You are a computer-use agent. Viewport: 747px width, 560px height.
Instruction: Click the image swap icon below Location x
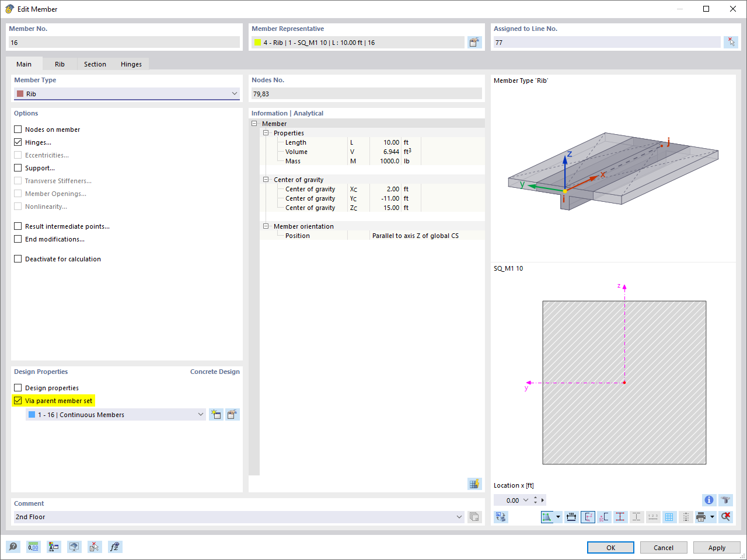pyautogui.click(x=501, y=517)
